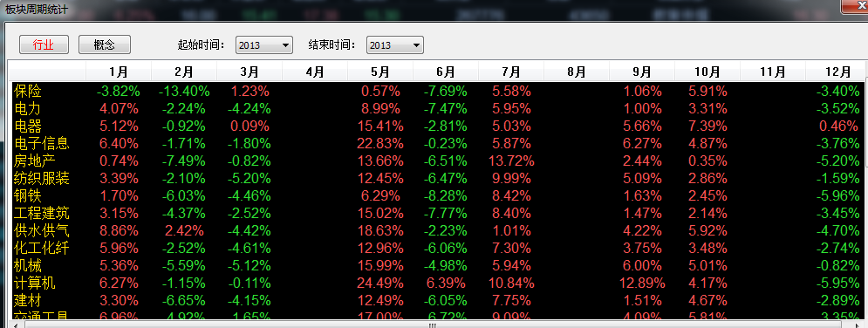Click the 行业 button

[x=44, y=44]
